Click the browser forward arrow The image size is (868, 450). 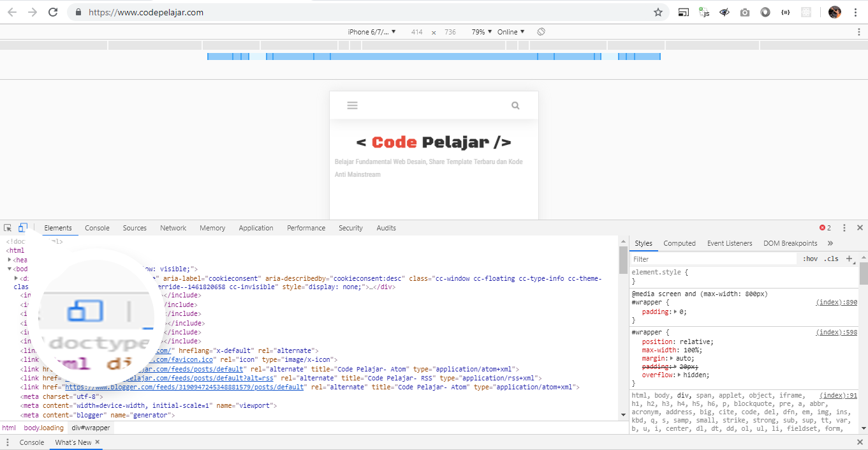click(x=32, y=12)
